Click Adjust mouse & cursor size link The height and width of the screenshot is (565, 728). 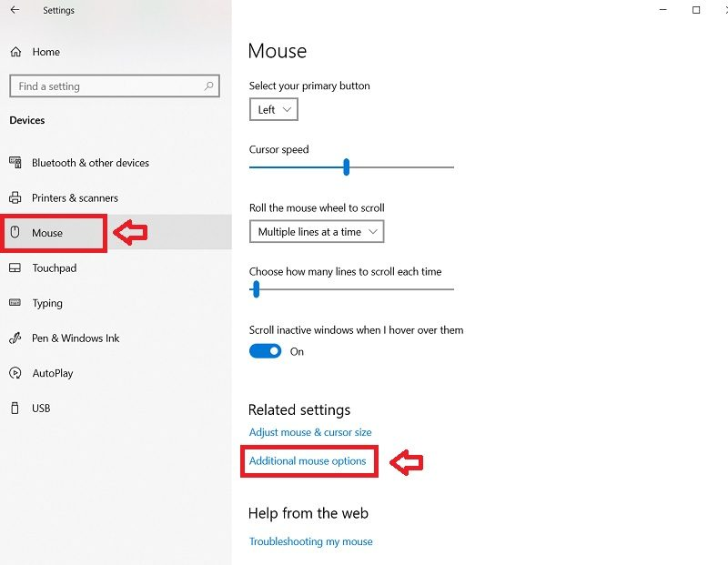310,432
